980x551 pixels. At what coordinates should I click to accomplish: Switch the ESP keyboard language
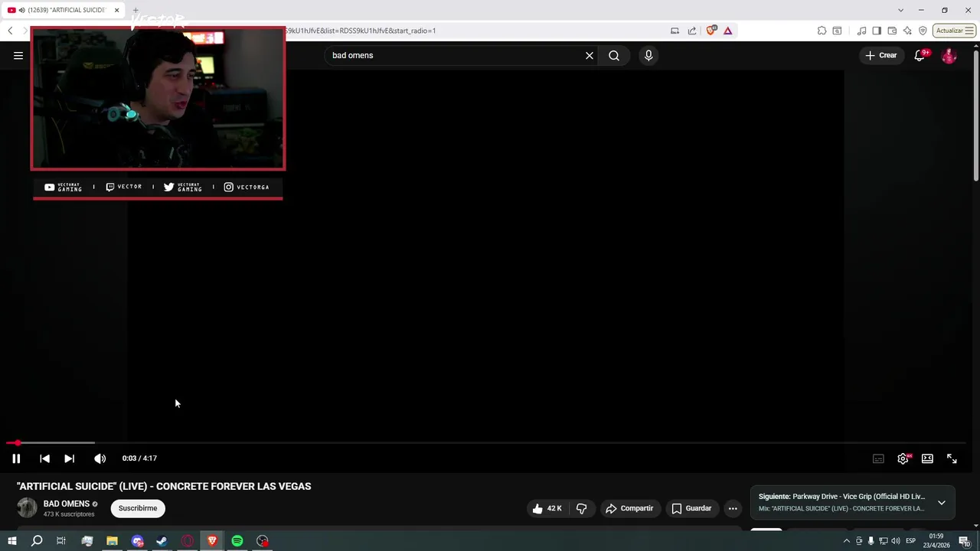911,541
